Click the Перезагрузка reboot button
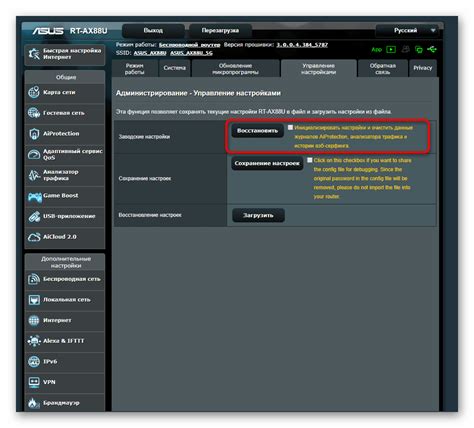Screen dimensions: 474x428 (x=220, y=31)
